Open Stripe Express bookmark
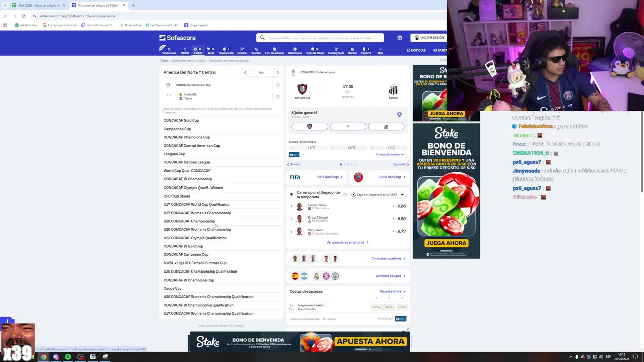 (196, 25)
